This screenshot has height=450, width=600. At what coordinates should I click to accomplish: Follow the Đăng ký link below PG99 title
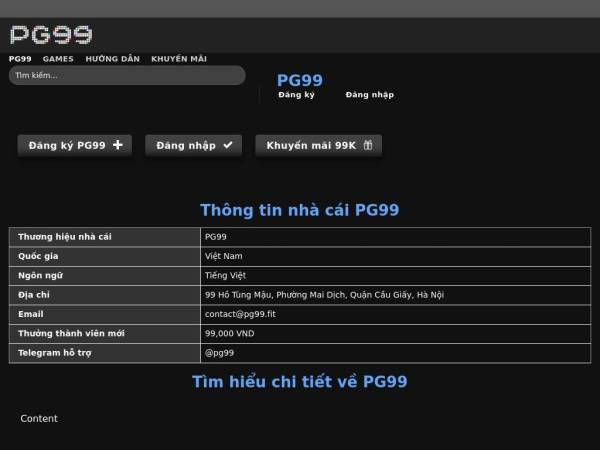[x=296, y=95]
